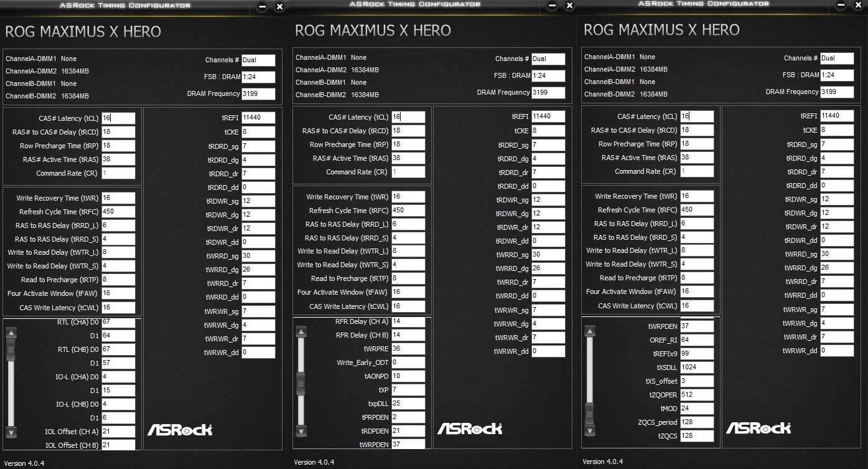Click scroll-down arrow beside the tZQCS list
The height and width of the screenshot is (469, 868).
(x=590, y=430)
